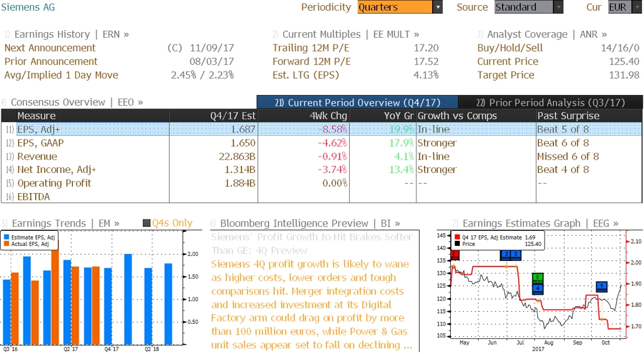Screen dimensions: 644x354
Task: Click blue marker 2 on estimates graph
Action: pos(506,255)
